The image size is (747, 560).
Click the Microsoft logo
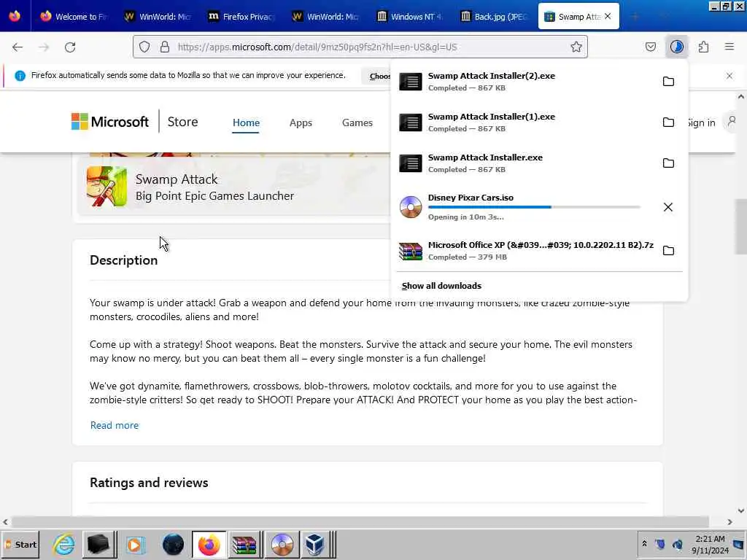(x=110, y=122)
